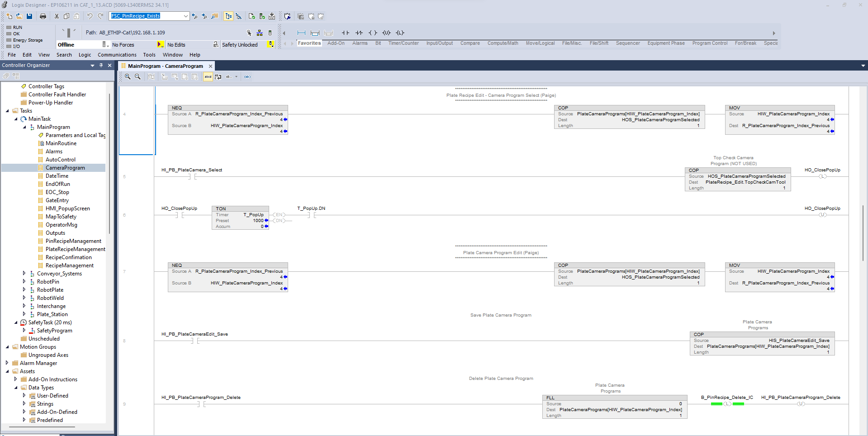Switch to the Timer/Counter instruction tab

403,43
